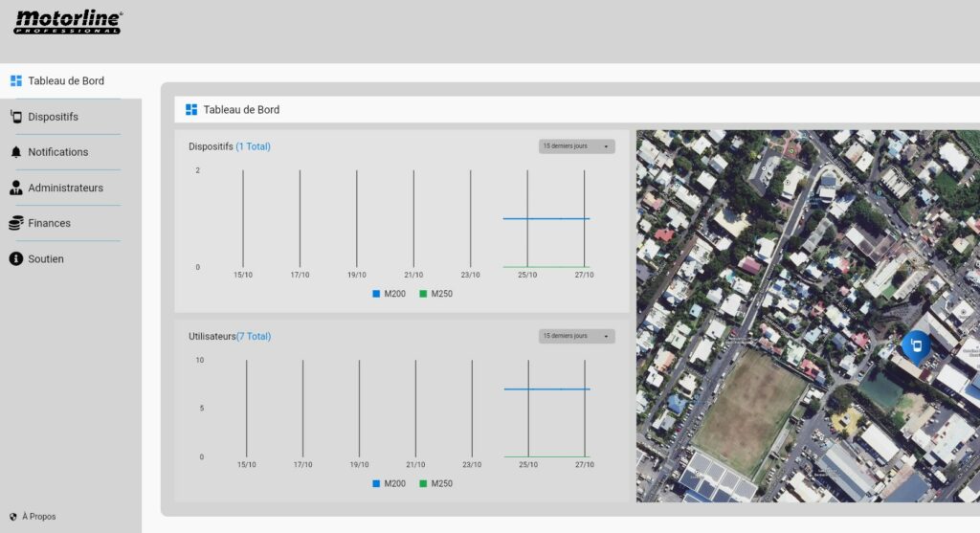The image size is (980, 533).
Task: Click the '(1 Total)' devices link
Action: [x=253, y=146]
